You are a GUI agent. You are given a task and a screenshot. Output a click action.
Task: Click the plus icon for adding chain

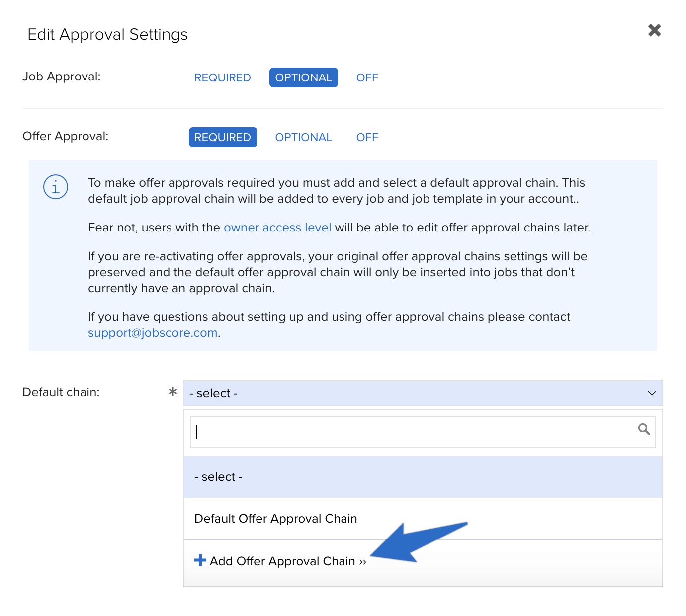click(x=200, y=560)
